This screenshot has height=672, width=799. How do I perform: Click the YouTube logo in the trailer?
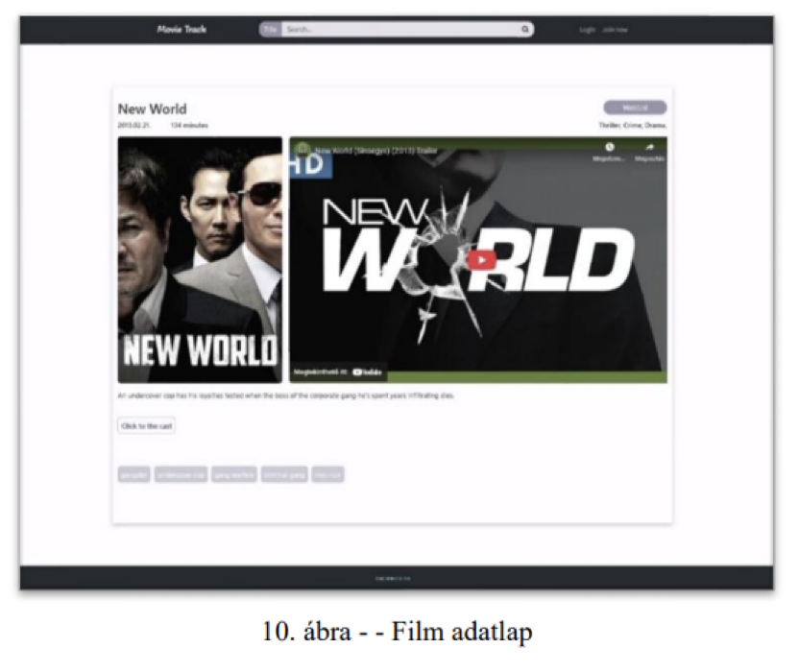click(x=367, y=372)
